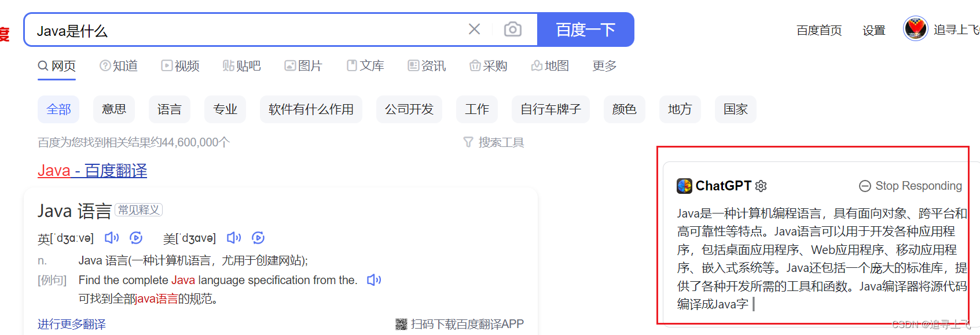This screenshot has height=335, width=980.
Task: Select the 语言 filter chip
Action: (x=170, y=109)
